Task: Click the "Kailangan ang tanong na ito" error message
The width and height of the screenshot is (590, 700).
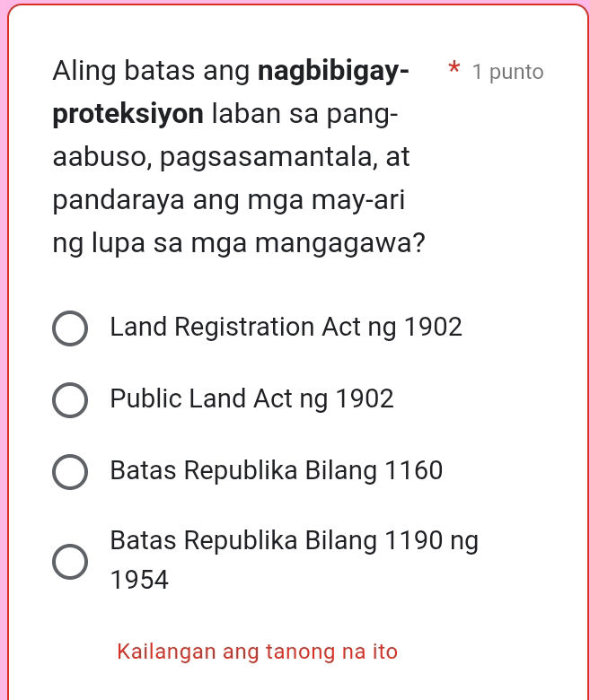Action: (x=257, y=652)
